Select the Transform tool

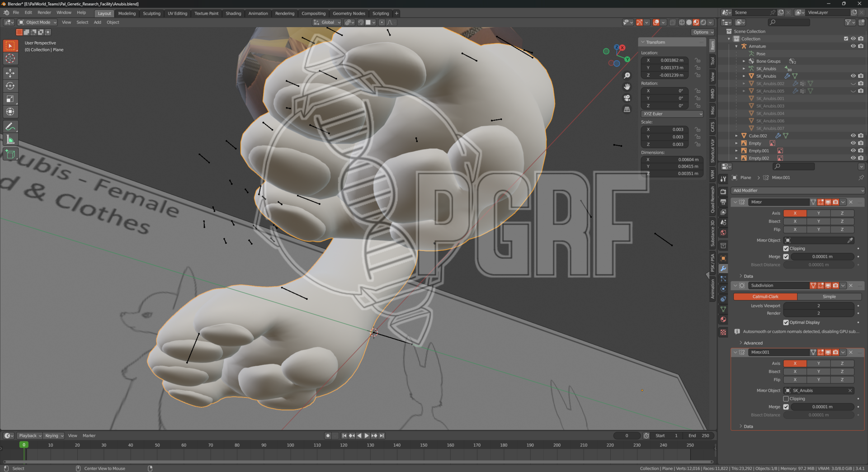click(10, 112)
